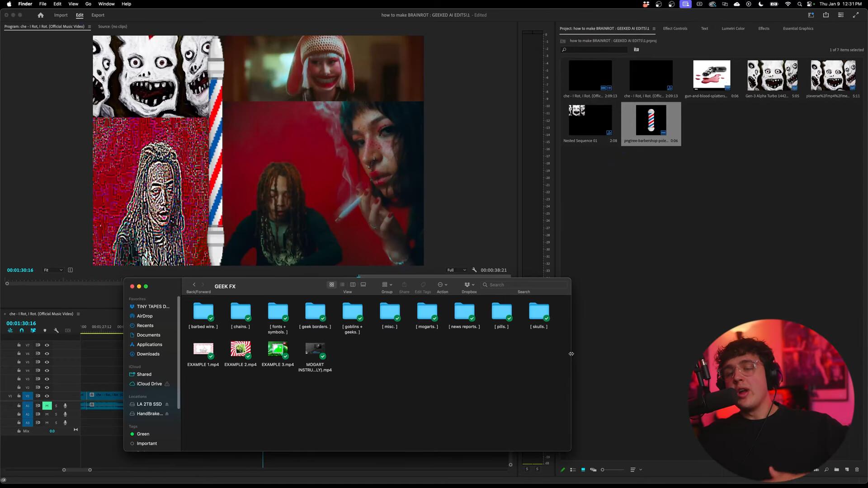Switch Project panel to List View
Screen dimensions: 868x488
pos(573,469)
